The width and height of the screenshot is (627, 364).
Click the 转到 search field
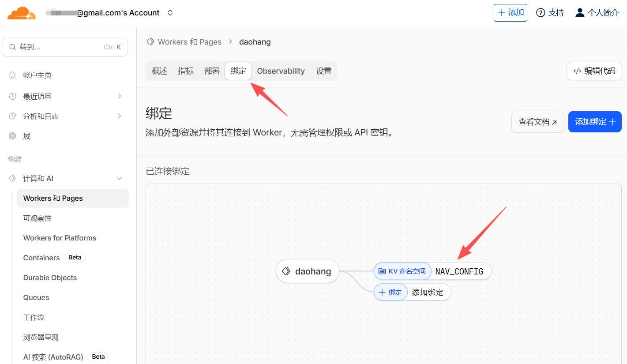coord(65,47)
